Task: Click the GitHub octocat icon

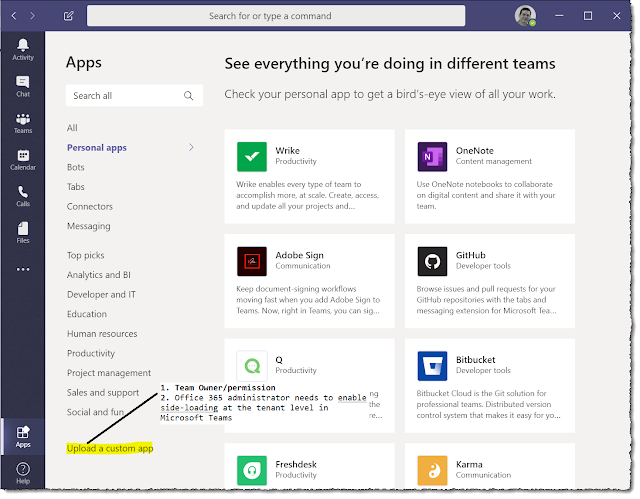Action: [x=432, y=261]
